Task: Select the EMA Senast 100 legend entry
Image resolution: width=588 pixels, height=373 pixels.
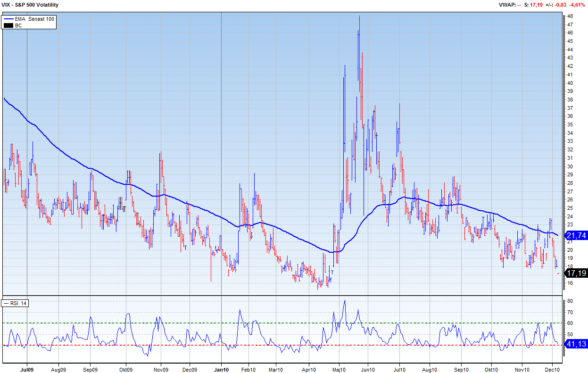Action: [34, 19]
